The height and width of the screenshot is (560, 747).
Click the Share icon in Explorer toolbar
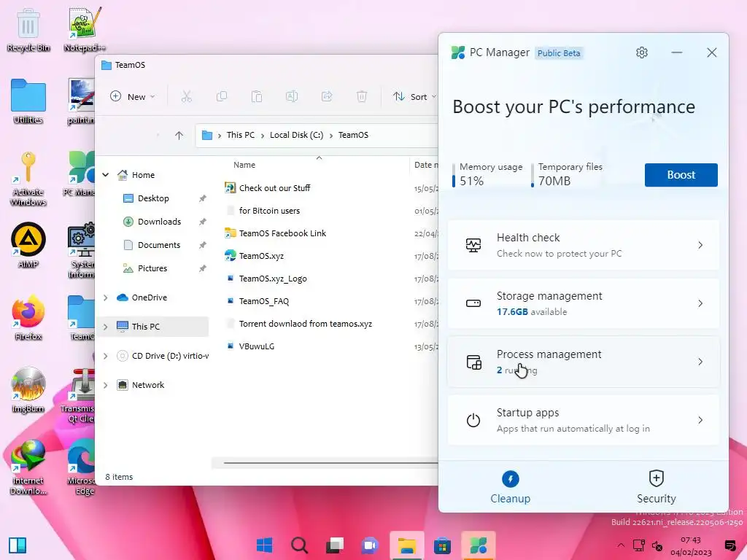[327, 97]
